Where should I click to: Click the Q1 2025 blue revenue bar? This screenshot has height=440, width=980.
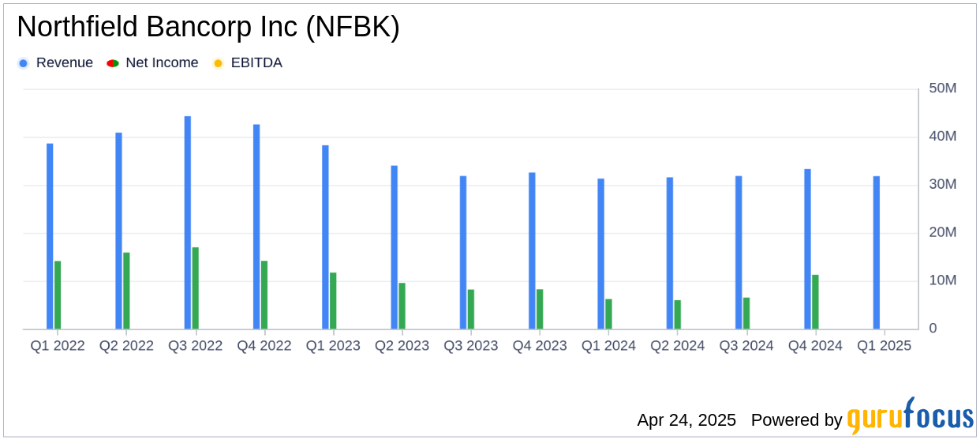(x=877, y=253)
